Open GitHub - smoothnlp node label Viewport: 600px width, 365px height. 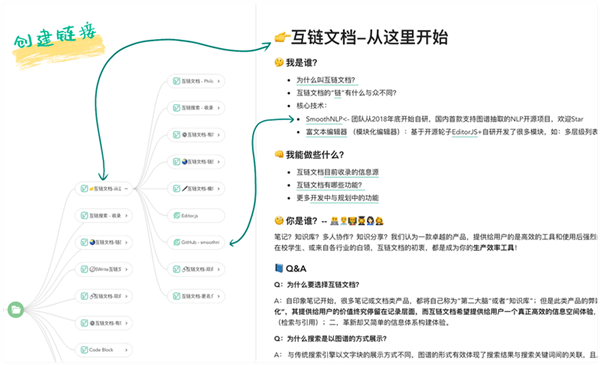[201, 243]
